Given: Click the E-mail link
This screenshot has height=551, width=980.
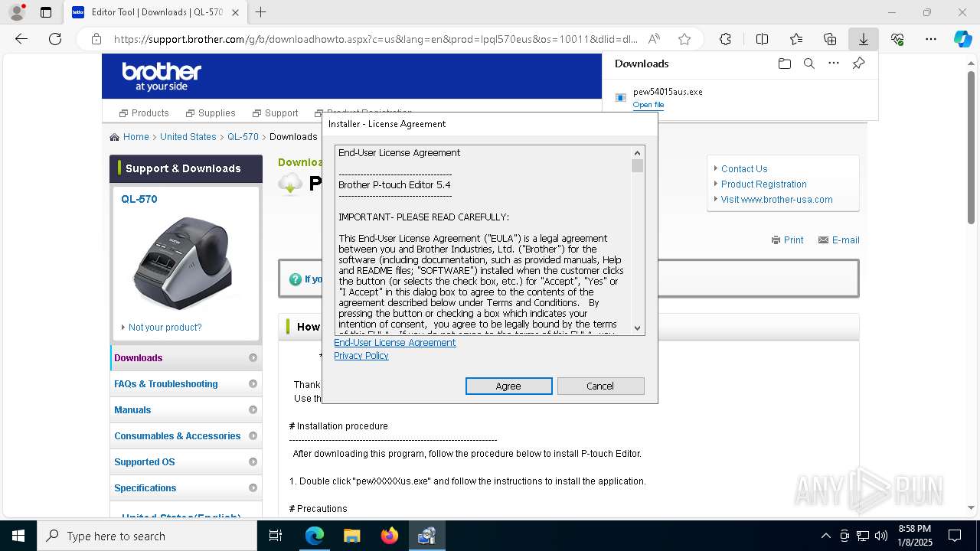Looking at the screenshot, I should click(x=839, y=240).
